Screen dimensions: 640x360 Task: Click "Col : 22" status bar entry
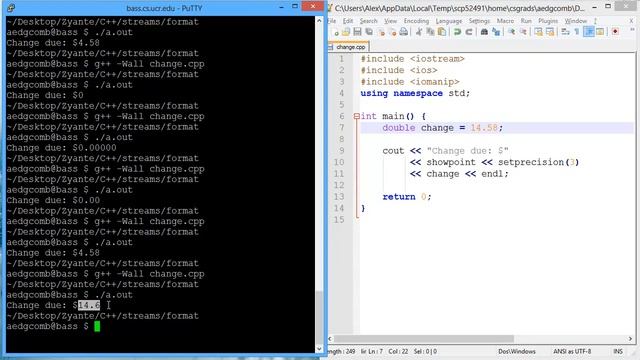[398, 351]
